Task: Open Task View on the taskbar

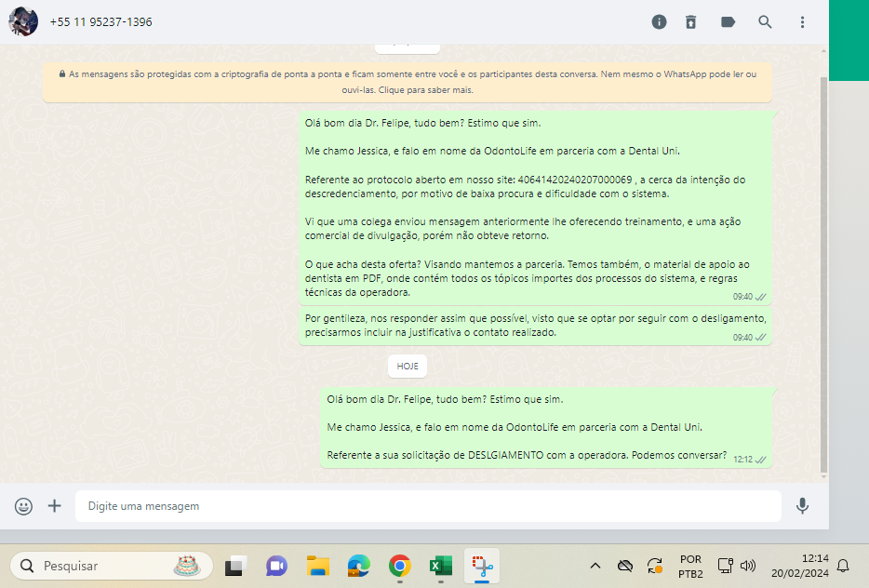Action: click(234, 566)
